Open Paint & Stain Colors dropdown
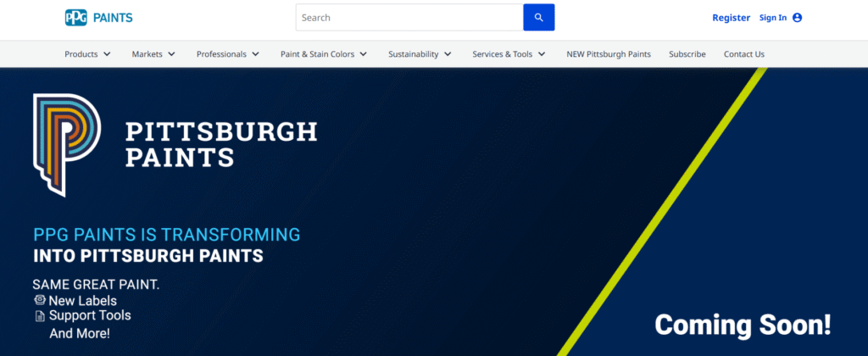 tap(323, 54)
